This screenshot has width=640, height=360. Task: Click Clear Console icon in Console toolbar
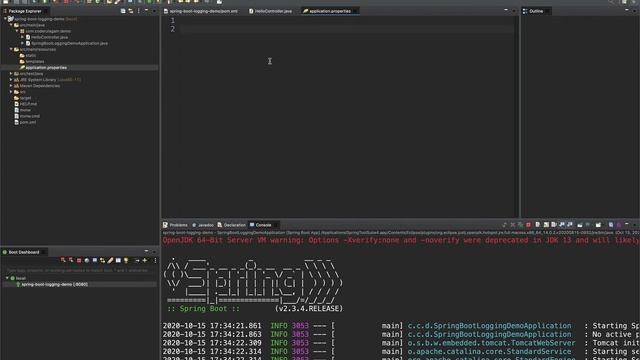tap(538, 225)
